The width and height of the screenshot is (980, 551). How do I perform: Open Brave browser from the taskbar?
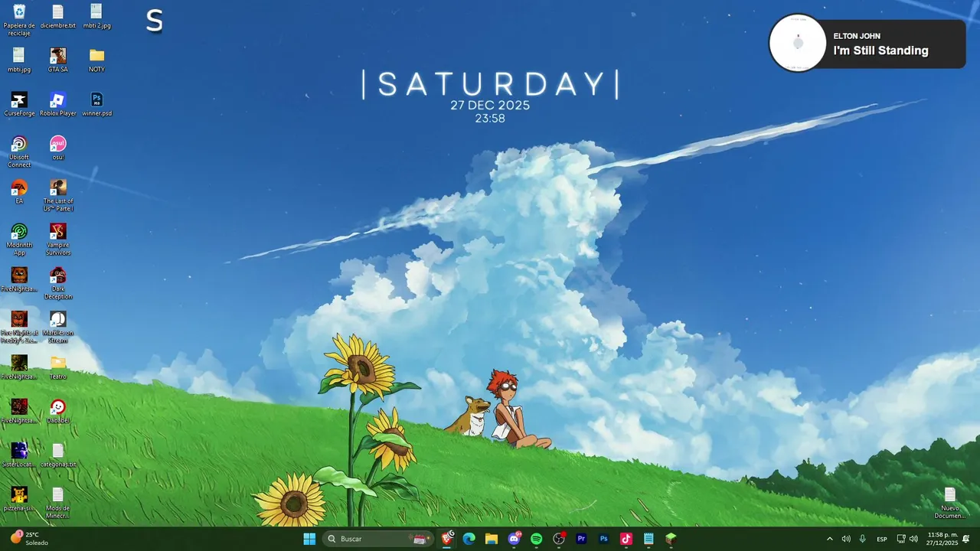[x=447, y=539]
